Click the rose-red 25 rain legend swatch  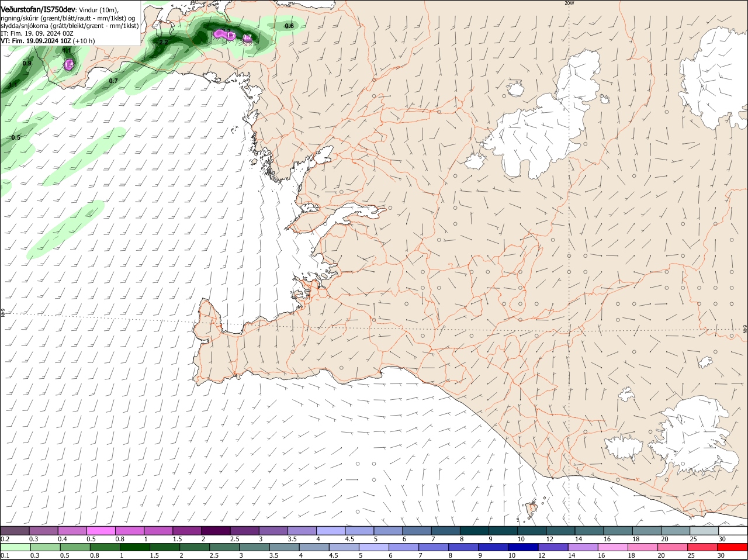(x=704, y=548)
